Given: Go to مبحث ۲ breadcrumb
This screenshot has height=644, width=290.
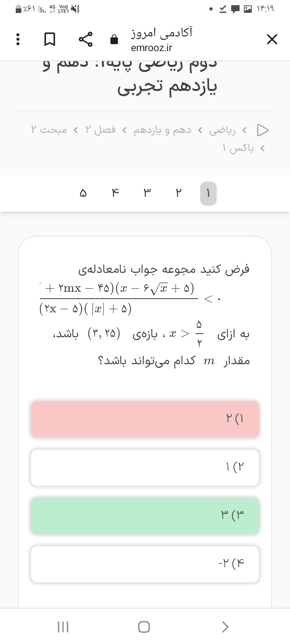Looking at the screenshot, I should click(x=49, y=130).
